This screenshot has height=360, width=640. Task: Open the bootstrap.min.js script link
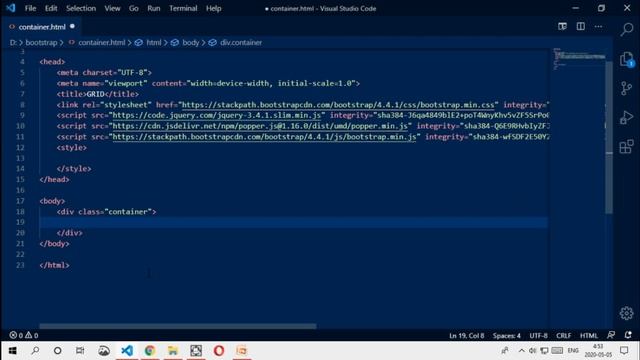pyautogui.click(x=264, y=137)
